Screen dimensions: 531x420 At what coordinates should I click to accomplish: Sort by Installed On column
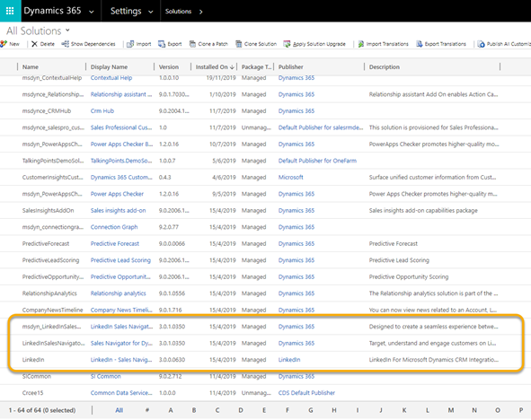(x=215, y=67)
